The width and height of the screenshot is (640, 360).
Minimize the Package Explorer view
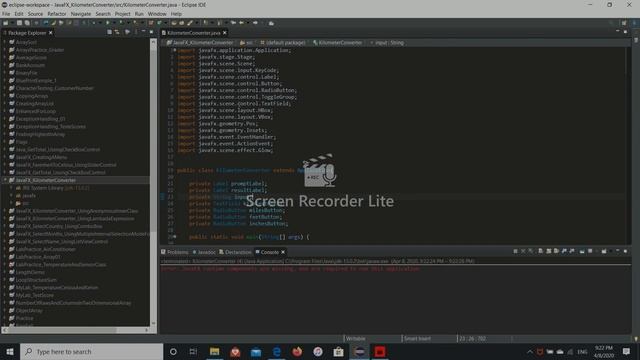[144, 32]
